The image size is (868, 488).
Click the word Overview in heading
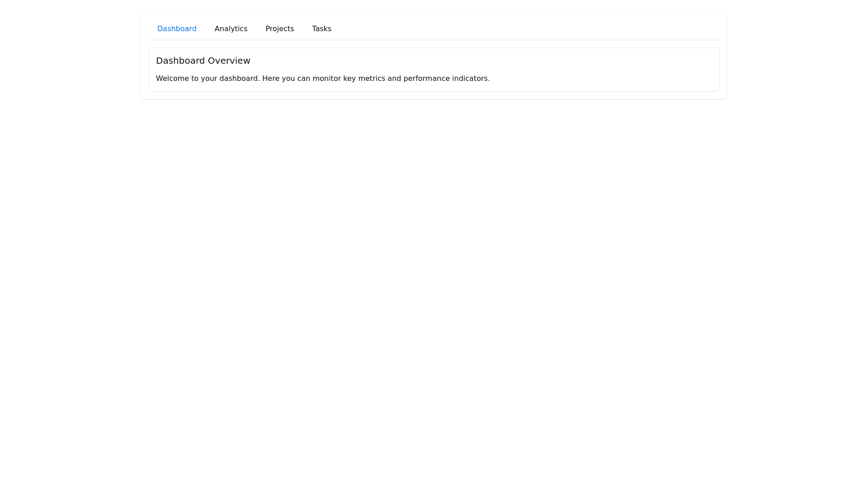click(229, 61)
